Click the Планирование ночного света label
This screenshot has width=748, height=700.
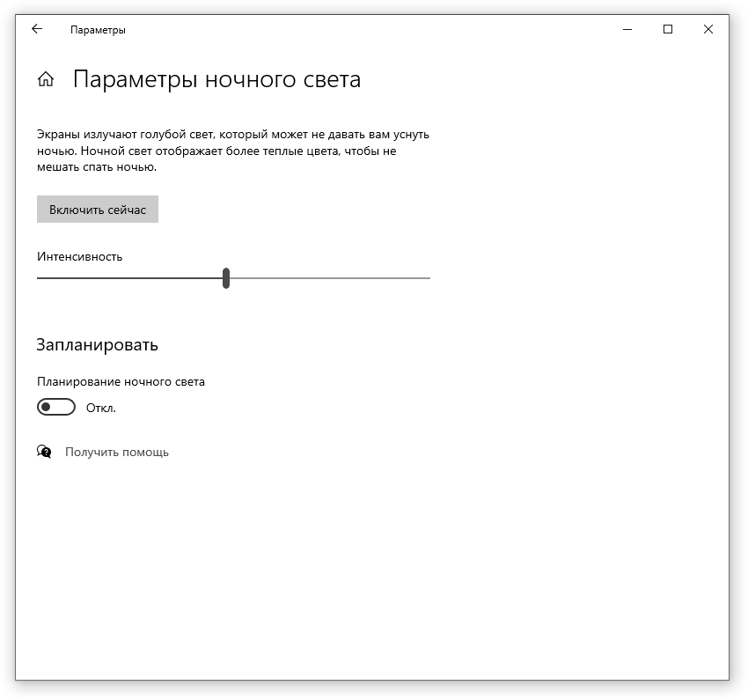(121, 382)
